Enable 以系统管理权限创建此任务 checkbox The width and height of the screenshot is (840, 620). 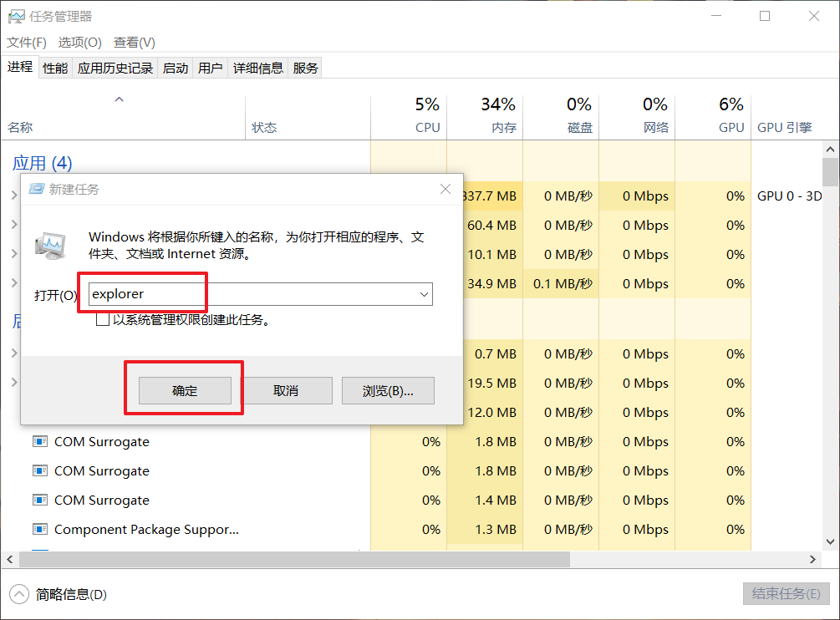point(103,319)
